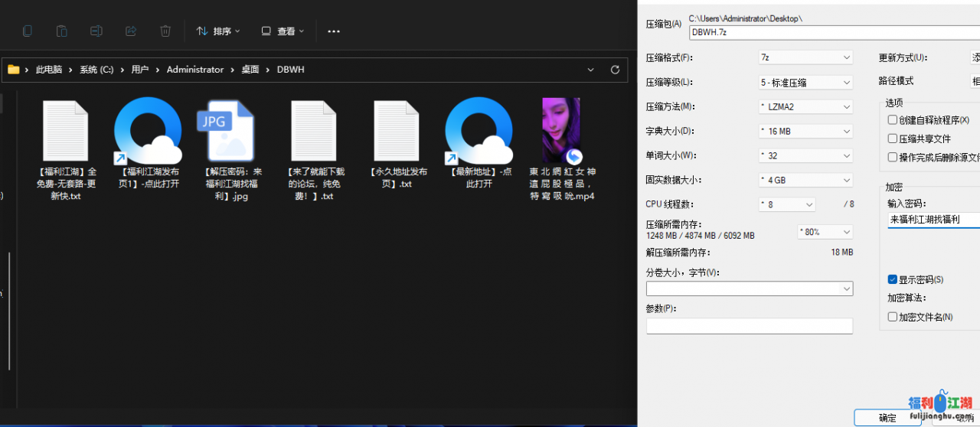Open the 排序 sort menu
This screenshot has width=980, height=427.
(x=218, y=31)
